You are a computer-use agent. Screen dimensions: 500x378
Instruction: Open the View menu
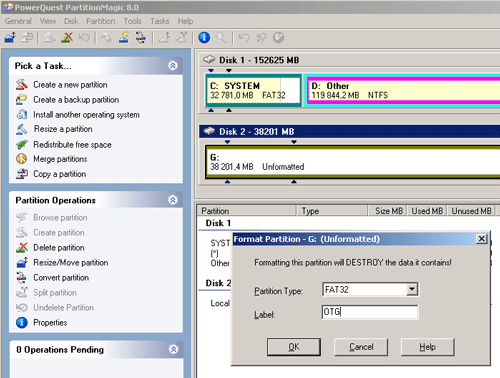coord(48,21)
